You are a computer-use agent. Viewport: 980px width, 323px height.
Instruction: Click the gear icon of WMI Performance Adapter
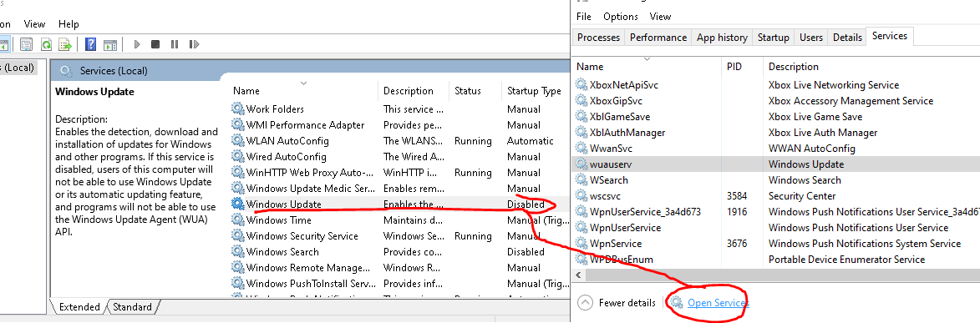(x=237, y=125)
